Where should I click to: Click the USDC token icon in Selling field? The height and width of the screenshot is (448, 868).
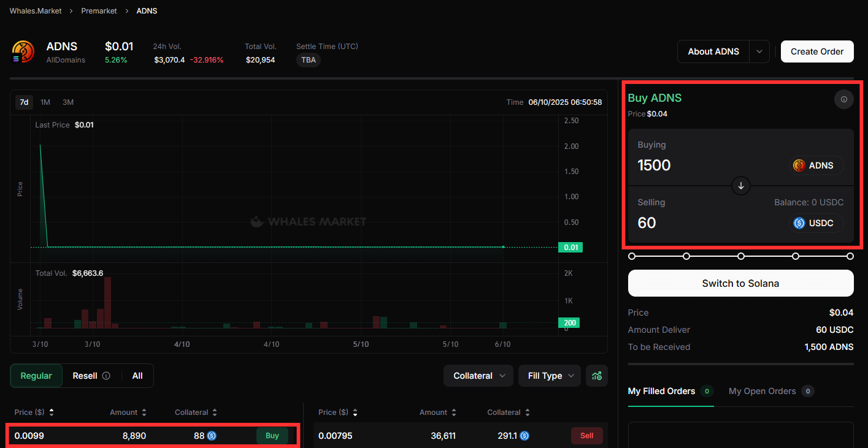(x=799, y=223)
